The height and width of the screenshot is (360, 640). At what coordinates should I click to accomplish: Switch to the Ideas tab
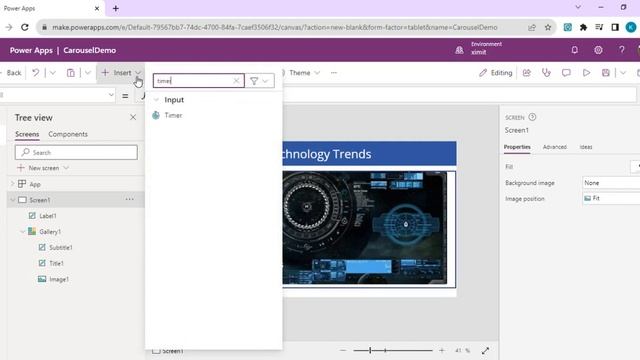point(586,147)
